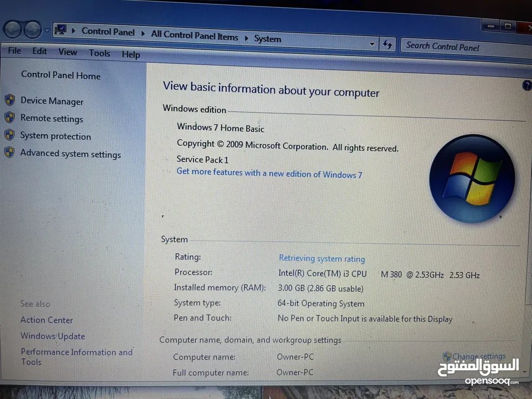Open the Edit menu
The height and width of the screenshot is (399, 532).
pos(40,51)
